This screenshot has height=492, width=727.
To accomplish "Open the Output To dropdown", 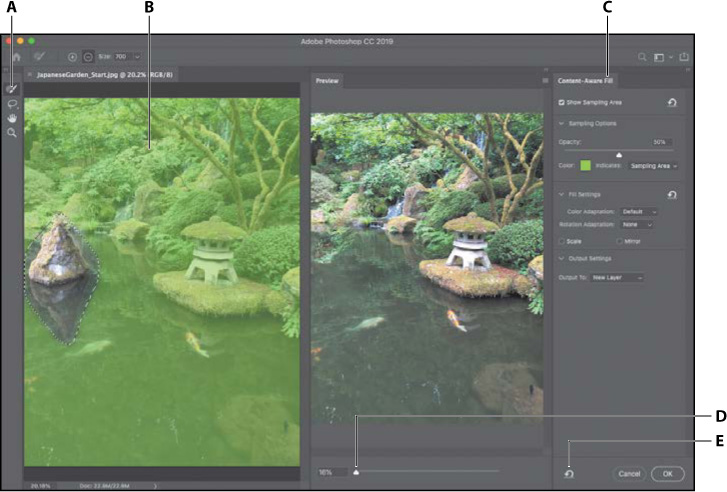I will [x=616, y=277].
